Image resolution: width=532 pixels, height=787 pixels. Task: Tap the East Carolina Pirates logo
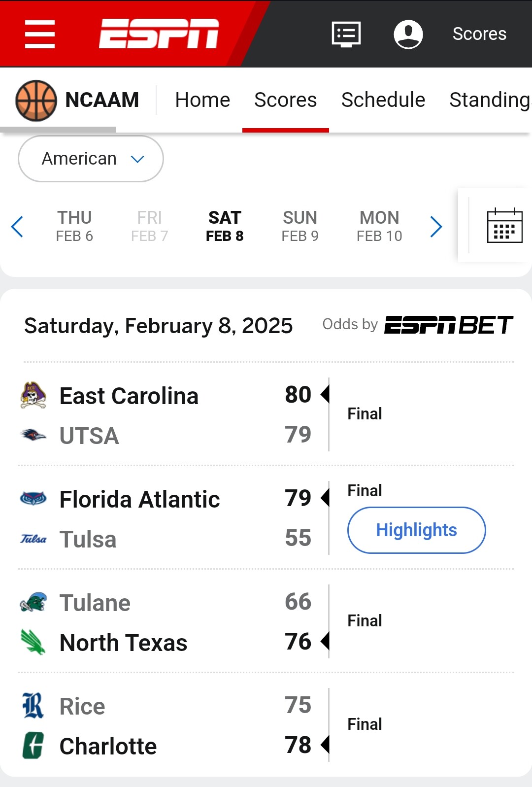pyautogui.click(x=33, y=396)
